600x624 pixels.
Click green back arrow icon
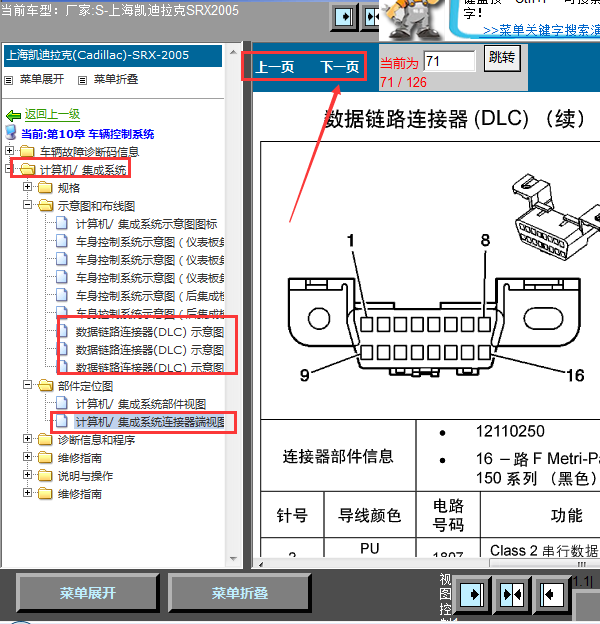(x=14, y=116)
